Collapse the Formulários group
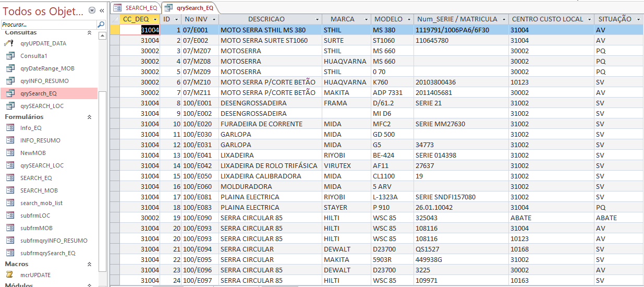 89,117
